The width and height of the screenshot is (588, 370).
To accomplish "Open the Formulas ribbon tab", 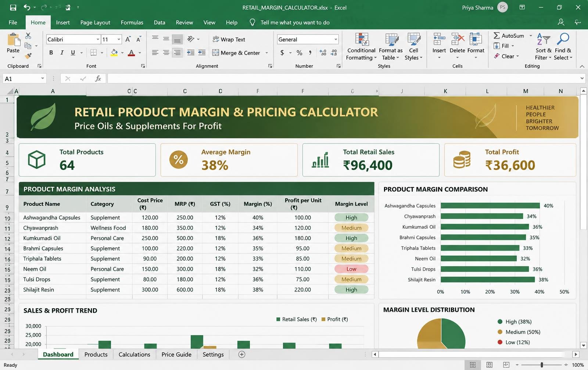I will pyautogui.click(x=132, y=22).
